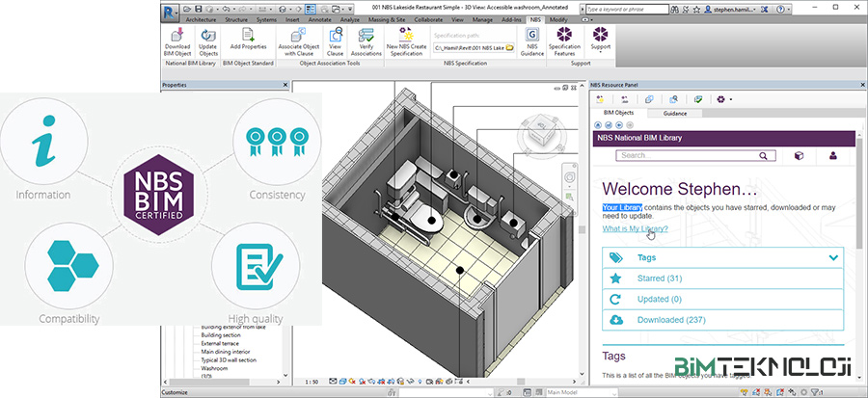The height and width of the screenshot is (398, 868).
Task: Switch to the Guidance tab
Action: 675,113
